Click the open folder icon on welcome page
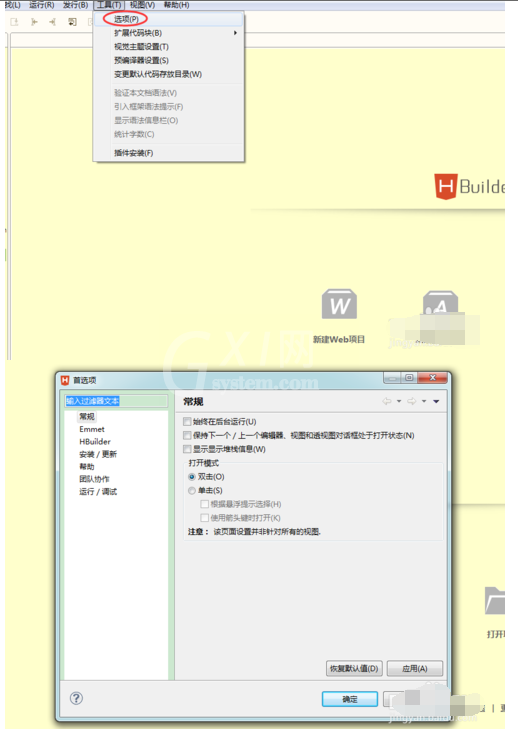The image size is (518, 729). [x=495, y=601]
